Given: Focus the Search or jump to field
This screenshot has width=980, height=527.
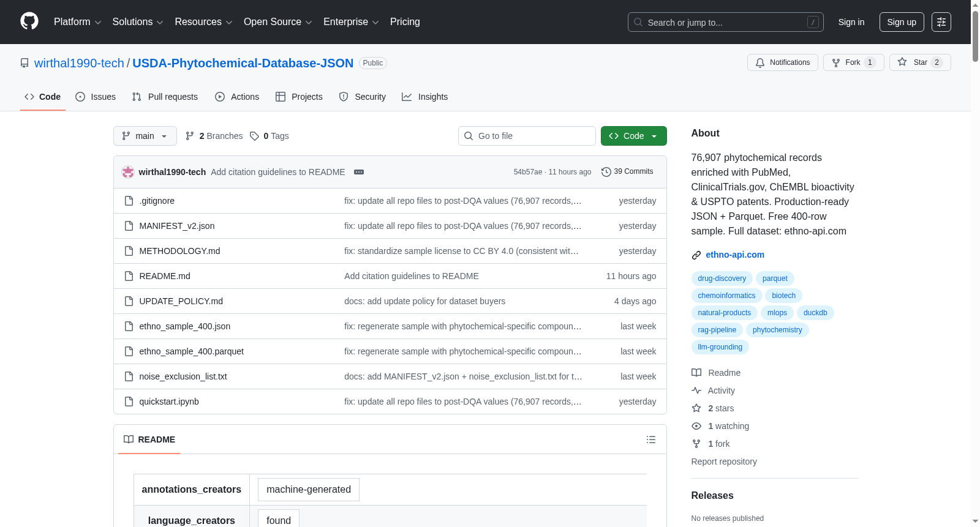Looking at the screenshot, I should pyautogui.click(x=726, y=22).
